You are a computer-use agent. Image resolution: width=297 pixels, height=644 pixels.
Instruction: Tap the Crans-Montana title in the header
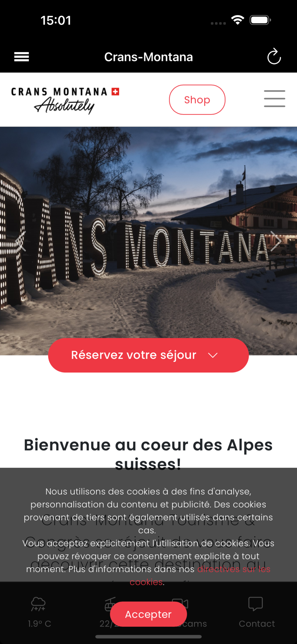148,57
